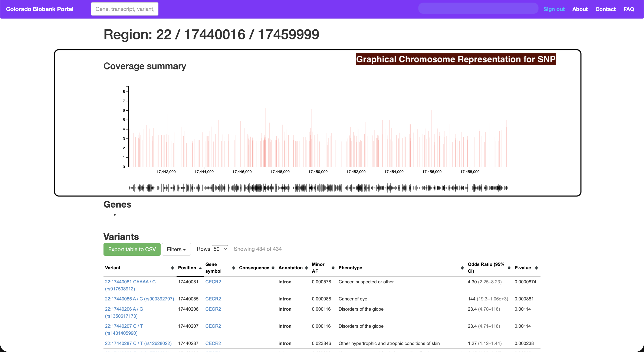Open CECR2 gene in 17440206 row

(213, 309)
